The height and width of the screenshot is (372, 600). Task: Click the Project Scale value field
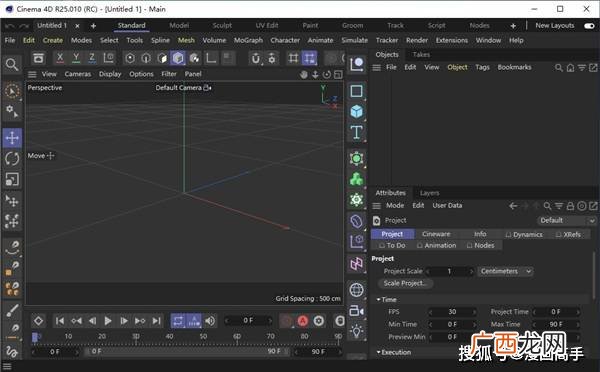click(450, 271)
